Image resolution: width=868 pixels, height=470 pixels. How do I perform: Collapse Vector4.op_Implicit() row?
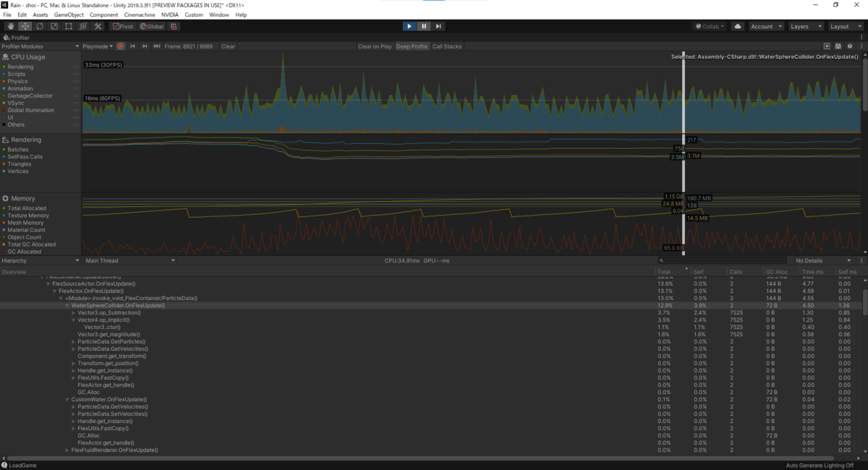click(74, 320)
